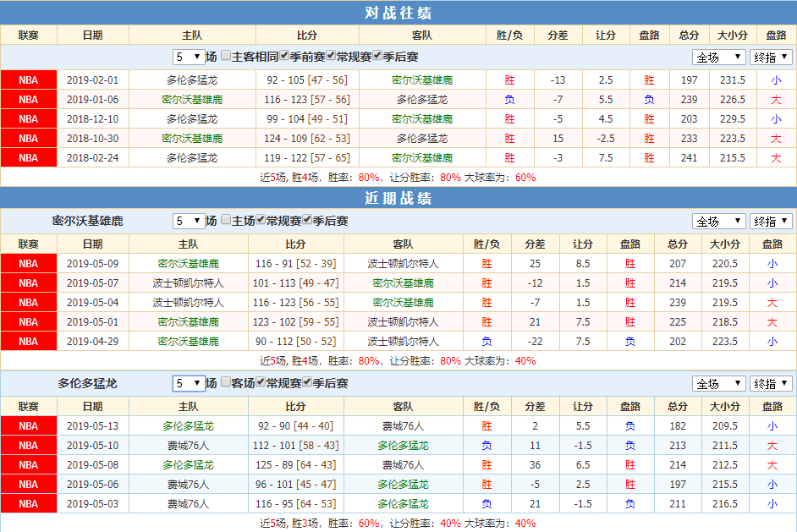Click score '116 - 123 [57 - 56]' dated 2019-01-06
Image resolution: width=797 pixels, height=532 pixels.
pyautogui.click(x=307, y=100)
